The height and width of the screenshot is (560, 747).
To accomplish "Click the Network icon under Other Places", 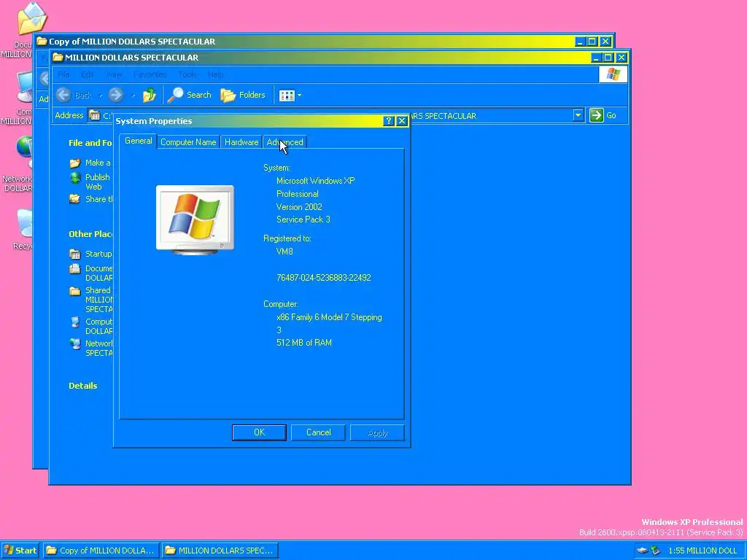I will tap(75, 344).
